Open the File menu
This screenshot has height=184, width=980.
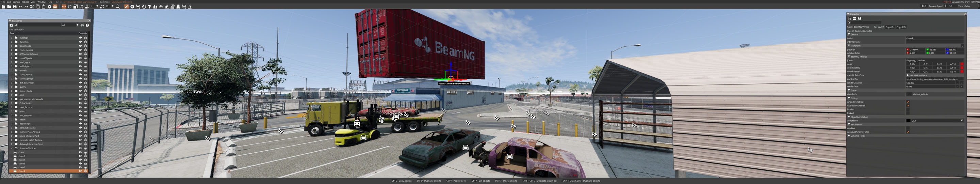(3, 2)
